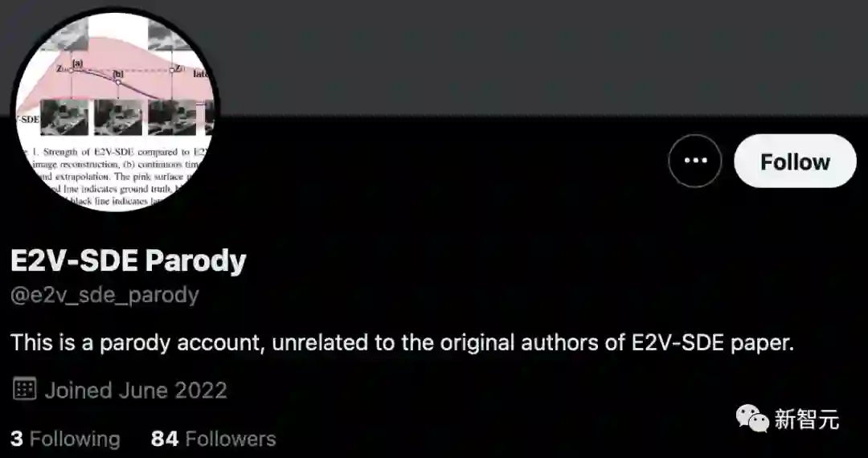Open the 3 Following list

click(65, 439)
